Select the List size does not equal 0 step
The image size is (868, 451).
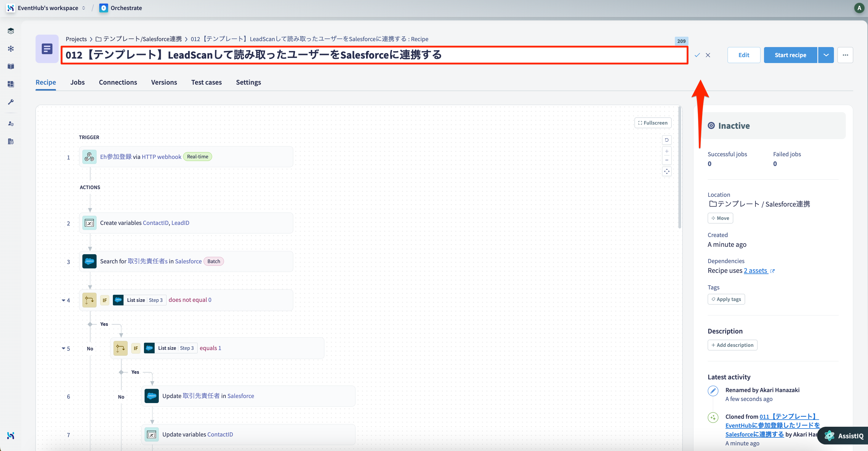(x=186, y=300)
